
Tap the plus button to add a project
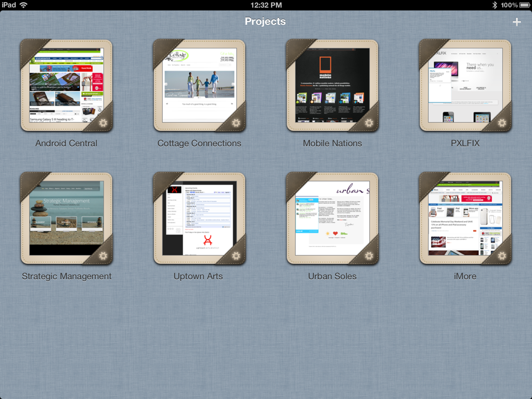517,21
